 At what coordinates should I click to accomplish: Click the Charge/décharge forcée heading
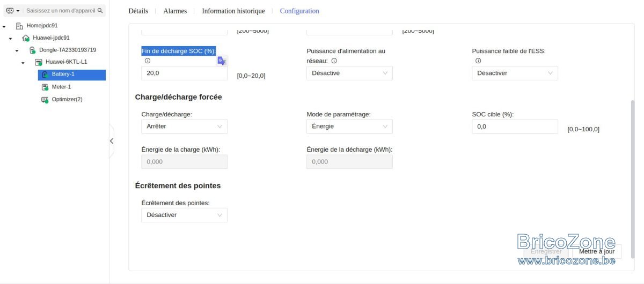click(x=178, y=97)
